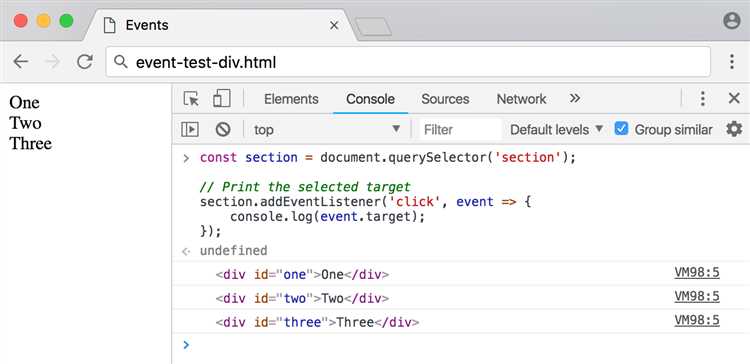Viewport: 750px width, 364px height.
Task: Activate the inspect element picker icon
Action: tap(191, 99)
